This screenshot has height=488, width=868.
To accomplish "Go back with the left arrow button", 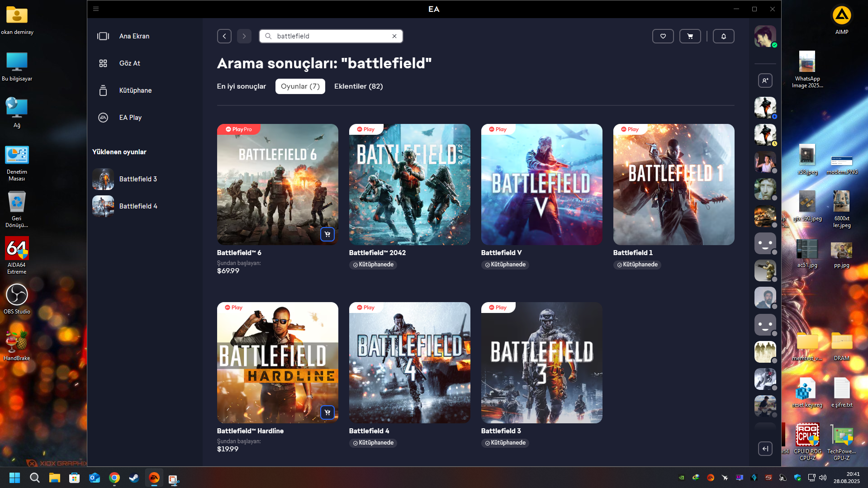I will click(224, 36).
